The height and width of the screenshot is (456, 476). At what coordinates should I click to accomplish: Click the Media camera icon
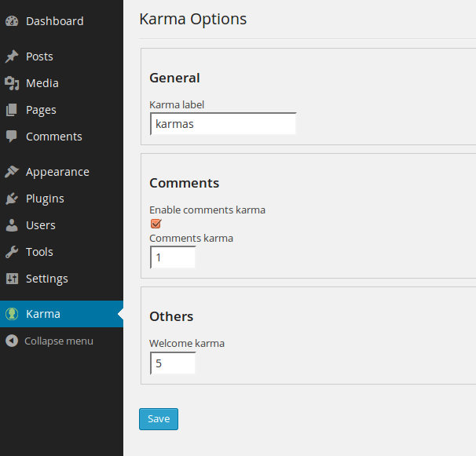click(x=12, y=83)
